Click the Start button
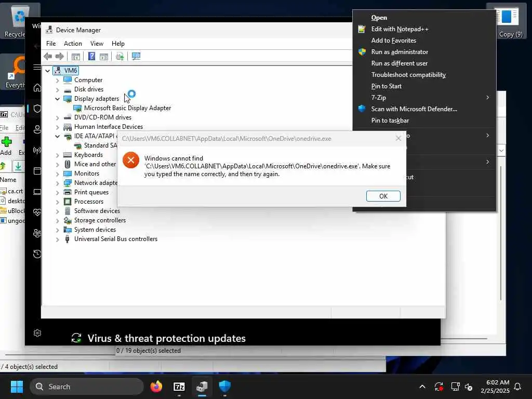The height and width of the screenshot is (399, 532). (x=17, y=387)
